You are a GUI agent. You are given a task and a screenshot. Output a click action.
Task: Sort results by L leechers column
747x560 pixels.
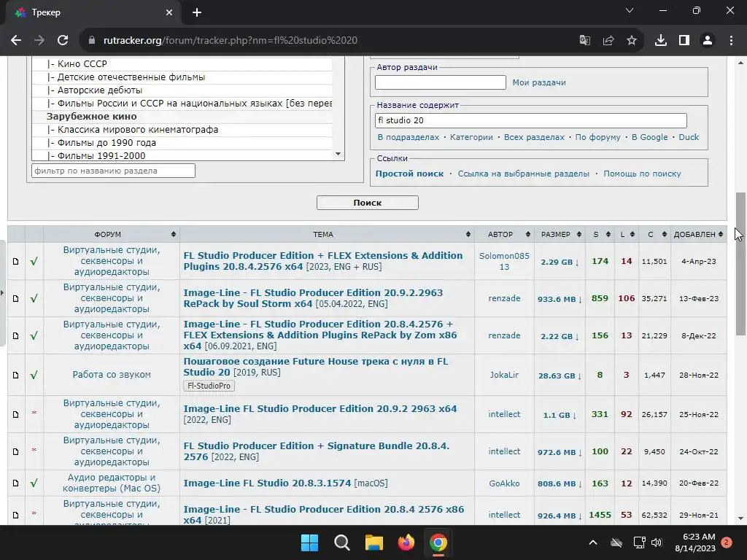pyautogui.click(x=626, y=234)
